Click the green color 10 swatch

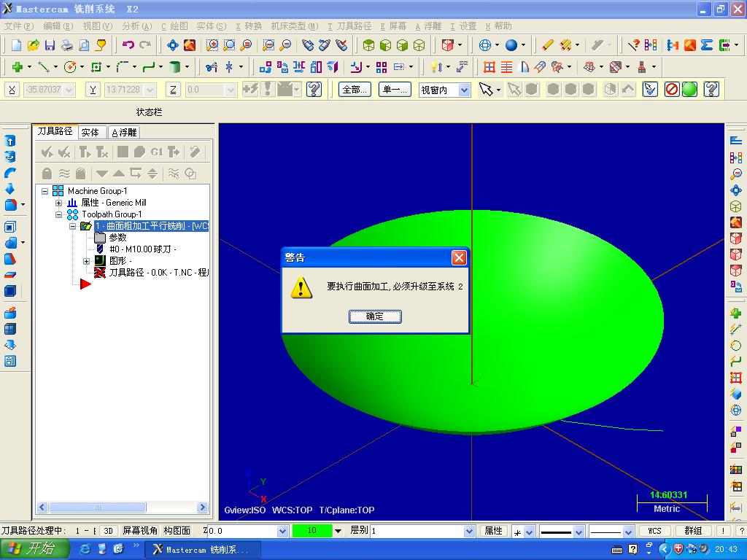coord(312,531)
